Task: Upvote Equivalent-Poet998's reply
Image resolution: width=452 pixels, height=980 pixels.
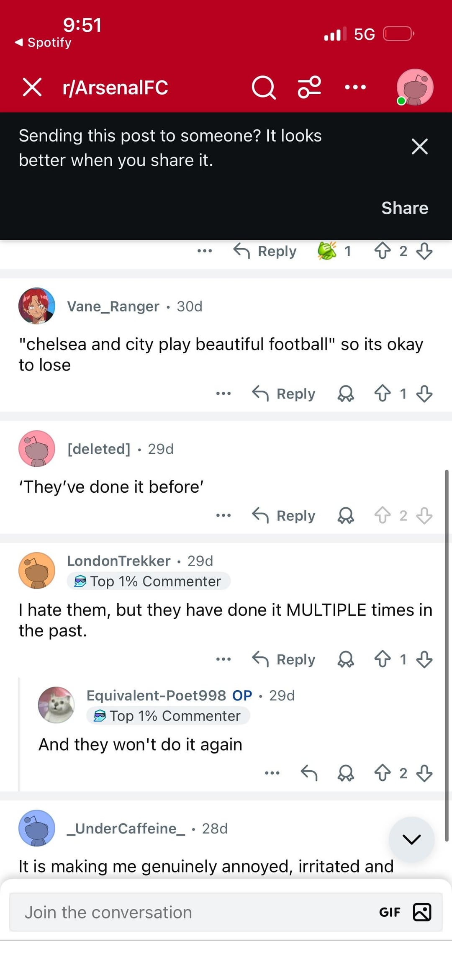Action: tap(382, 773)
